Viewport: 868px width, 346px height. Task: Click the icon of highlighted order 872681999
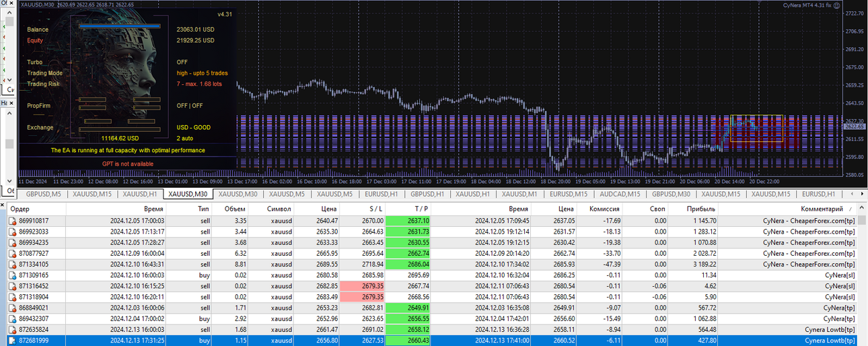pyautogui.click(x=12, y=341)
